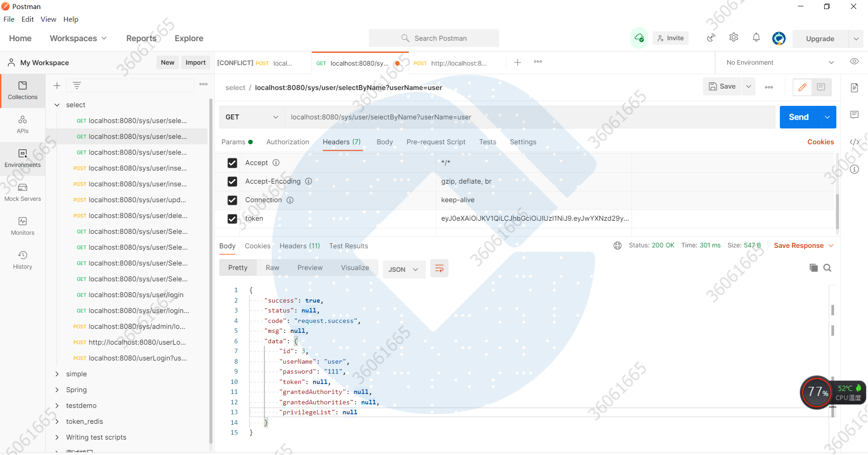Open the code snippet pane icon

coord(854,142)
